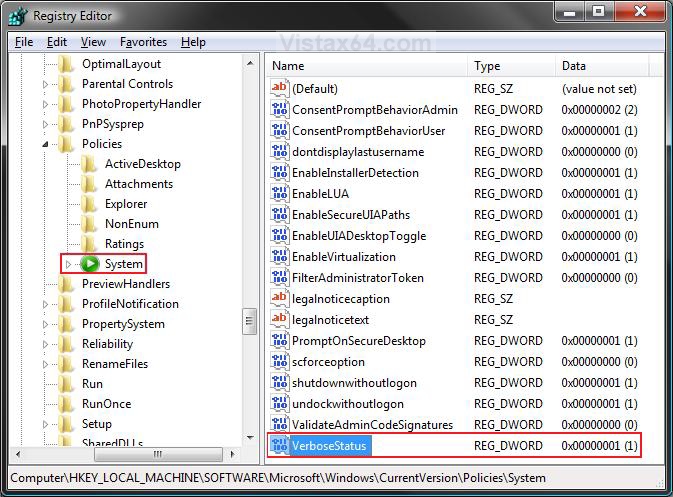Expand the PropertySystem key
This screenshot has width=673, height=497.
click(x=45, y=324)
